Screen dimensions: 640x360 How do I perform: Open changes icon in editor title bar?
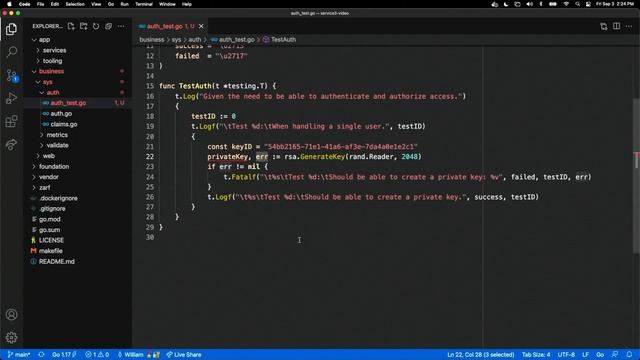[x=604, y=27]
